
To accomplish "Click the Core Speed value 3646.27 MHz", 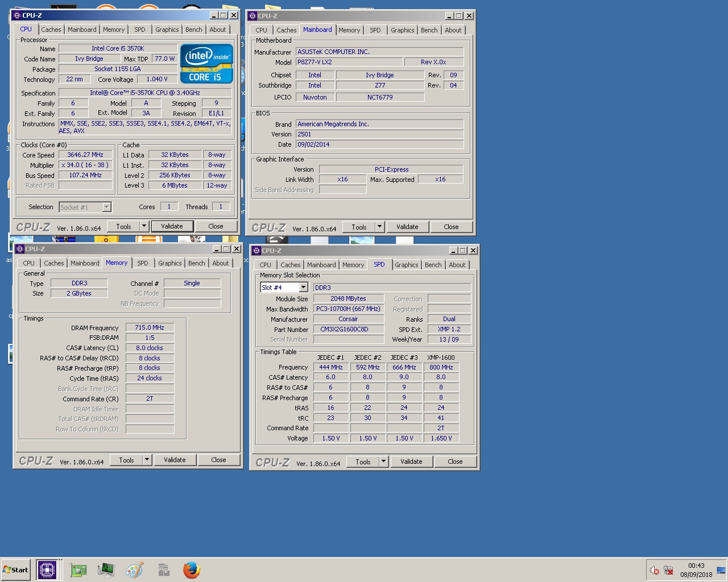I will coord(85,155).
